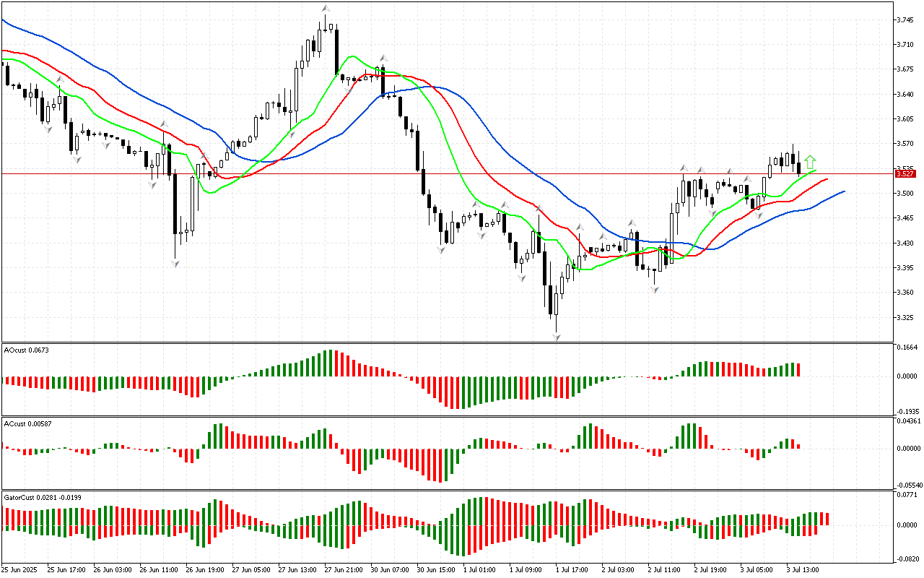Click the 0.1664 value on AO scale
The height and width of the screenshot is (578, 924).
[907, 348]
